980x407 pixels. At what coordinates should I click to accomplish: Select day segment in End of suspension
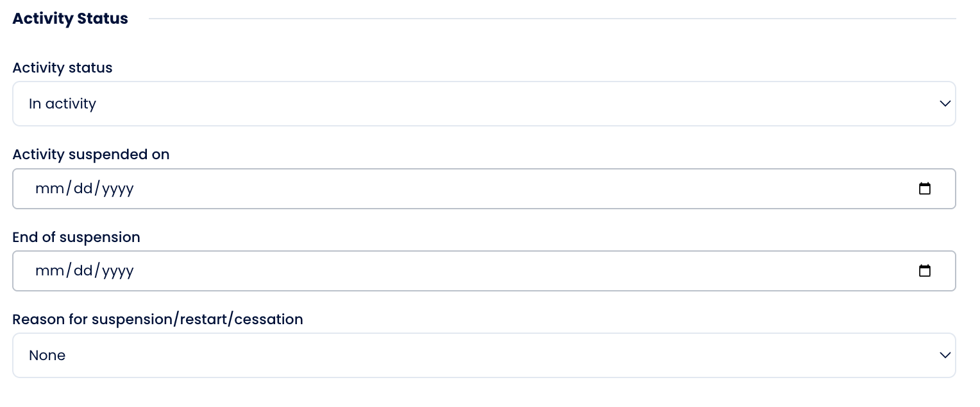point(83,271)
